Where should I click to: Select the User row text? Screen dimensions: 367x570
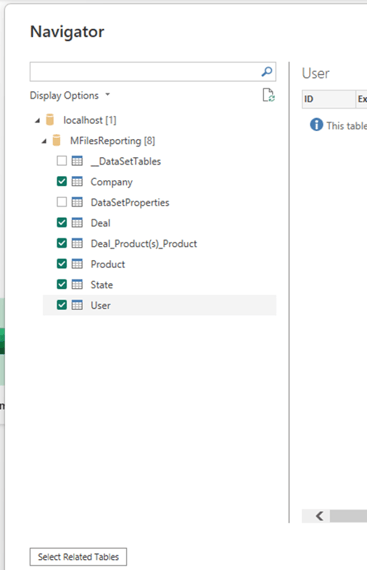coord(100,305)
